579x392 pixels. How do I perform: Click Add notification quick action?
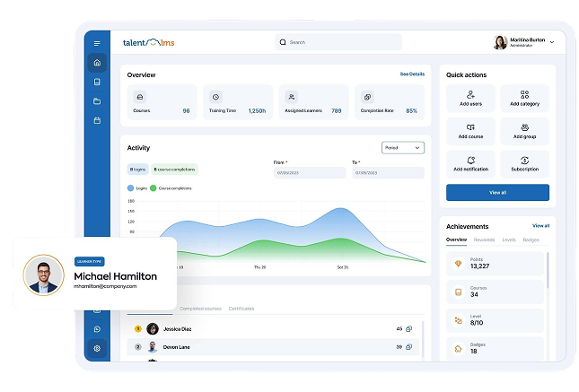470,164
